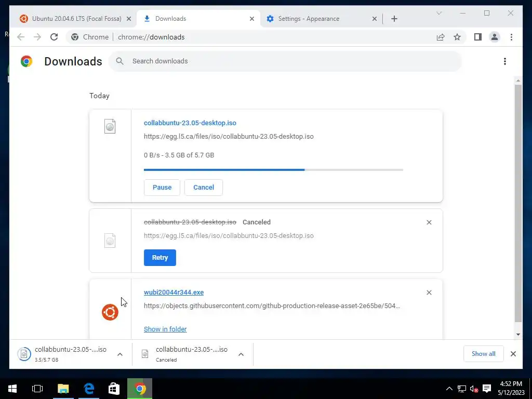The height and width of the screenshot is (399, 532).
Task: Close the Downloads tab
Action: point(252,19)
